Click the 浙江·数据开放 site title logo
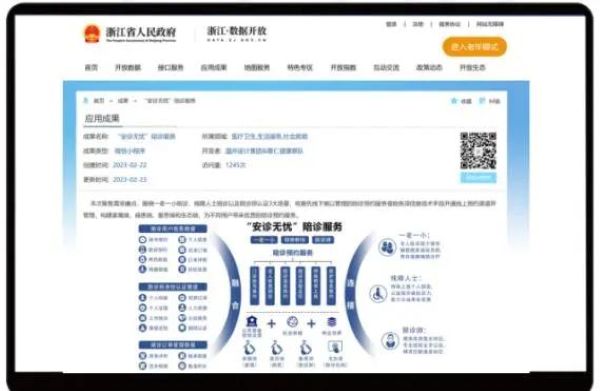Screen dimensions: 600x391 click(236, 34)
